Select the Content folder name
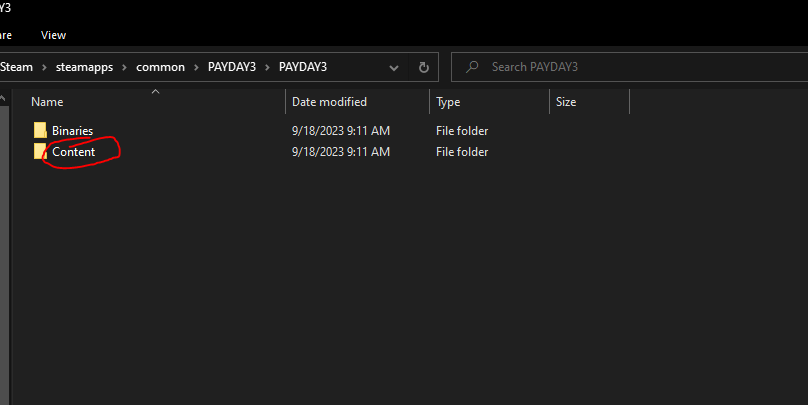This screenshot has width=808, height=405. (73, 152)
